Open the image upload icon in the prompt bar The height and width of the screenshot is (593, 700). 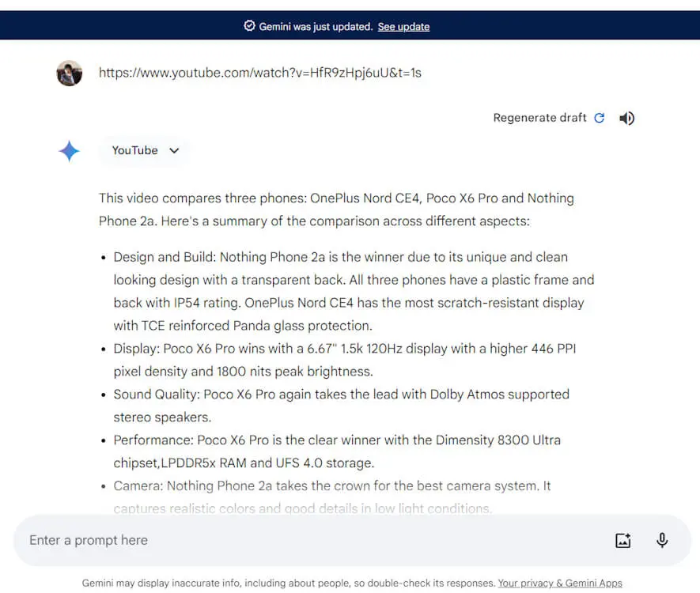pos(622,540)
